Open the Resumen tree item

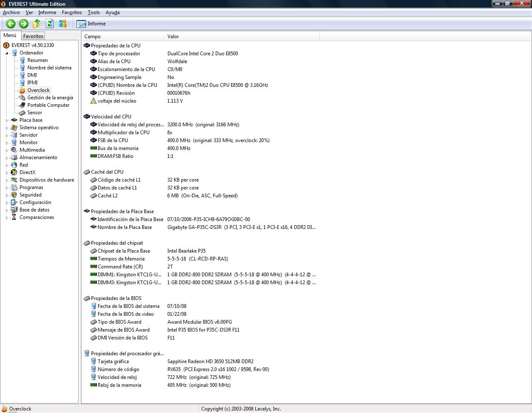click(x=37, y=60)
